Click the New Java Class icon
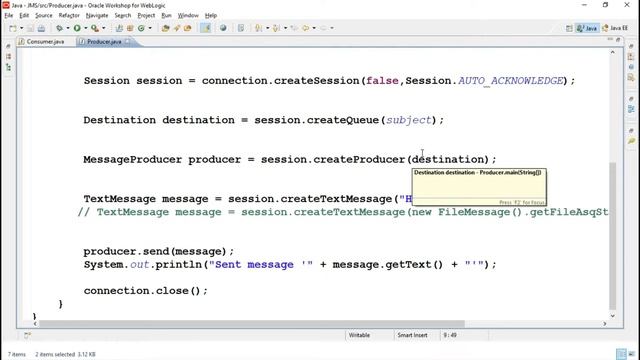Viewport: 640px width, 360px height. [x=141, y=28]
